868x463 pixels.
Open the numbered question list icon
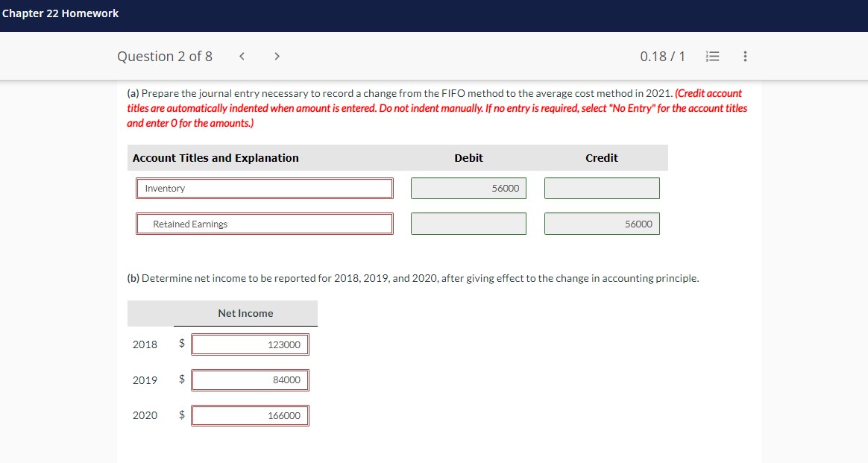(x=711, y=56)
